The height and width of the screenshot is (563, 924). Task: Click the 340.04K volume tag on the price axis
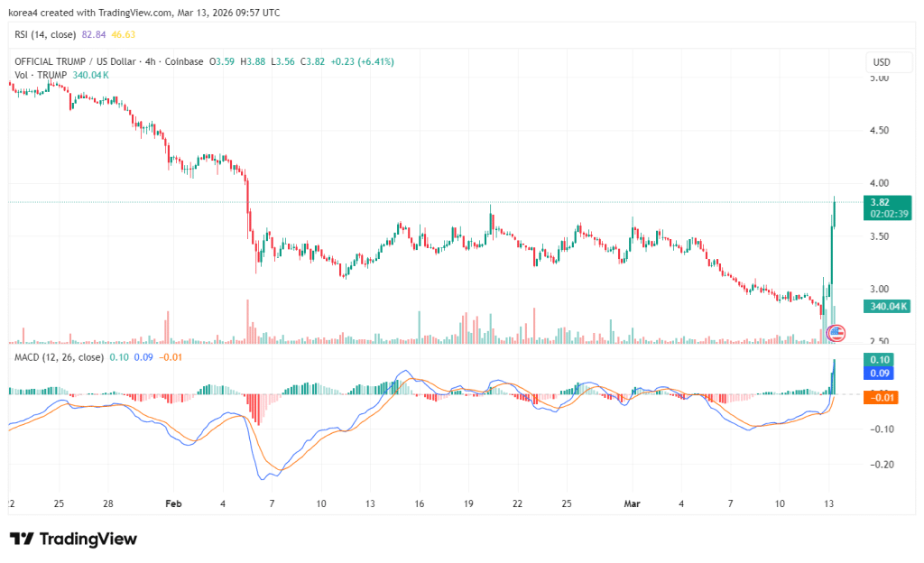[x=888, y=306]
